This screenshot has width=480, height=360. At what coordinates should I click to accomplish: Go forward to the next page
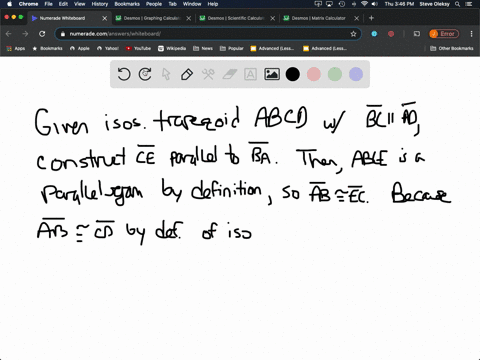[x=25, y=34]
